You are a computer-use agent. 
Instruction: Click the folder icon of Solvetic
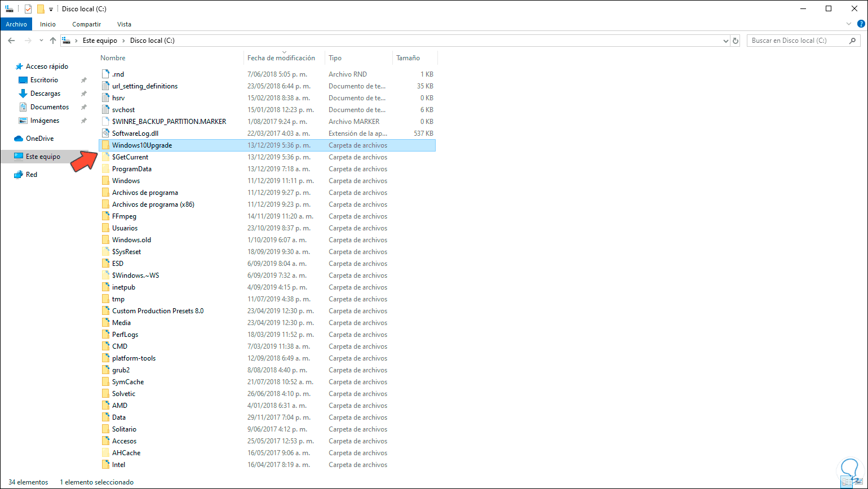point(105,394)
